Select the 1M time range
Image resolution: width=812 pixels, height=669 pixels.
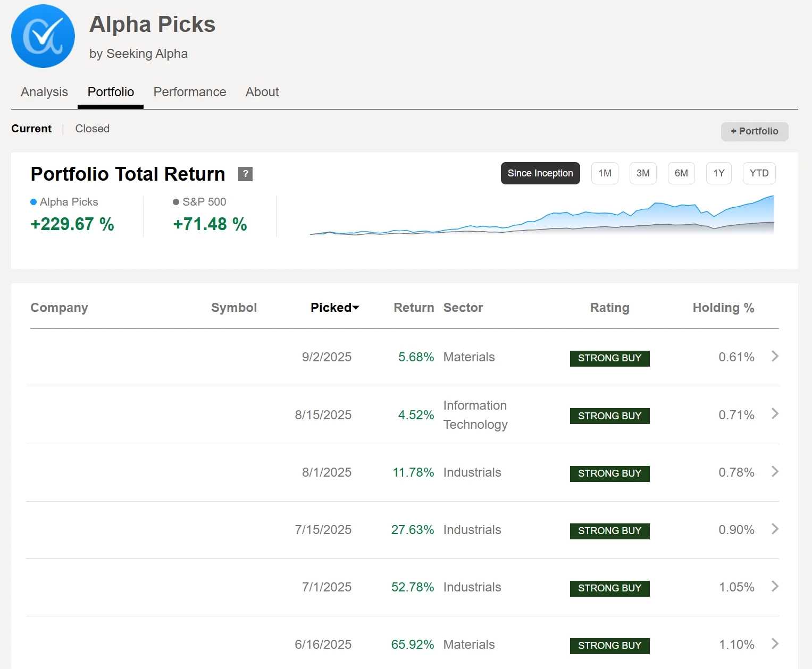(x=605, y=173)
